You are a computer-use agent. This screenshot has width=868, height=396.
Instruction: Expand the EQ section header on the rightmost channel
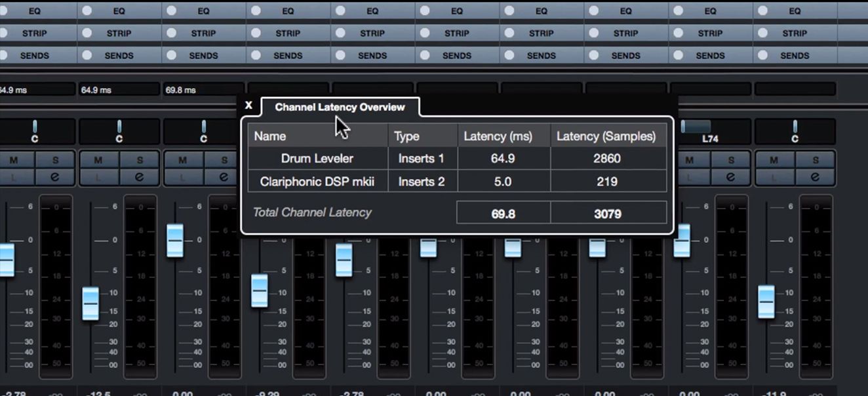click(795, 11)
